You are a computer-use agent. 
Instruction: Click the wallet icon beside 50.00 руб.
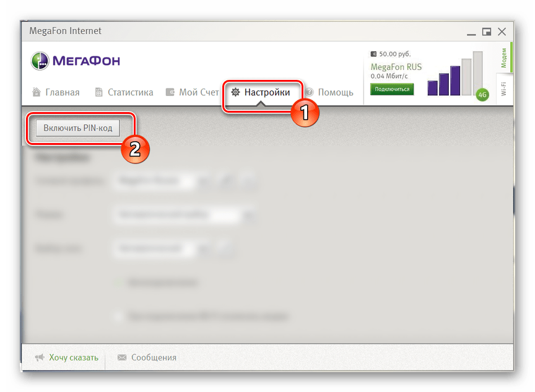(373, 54)
